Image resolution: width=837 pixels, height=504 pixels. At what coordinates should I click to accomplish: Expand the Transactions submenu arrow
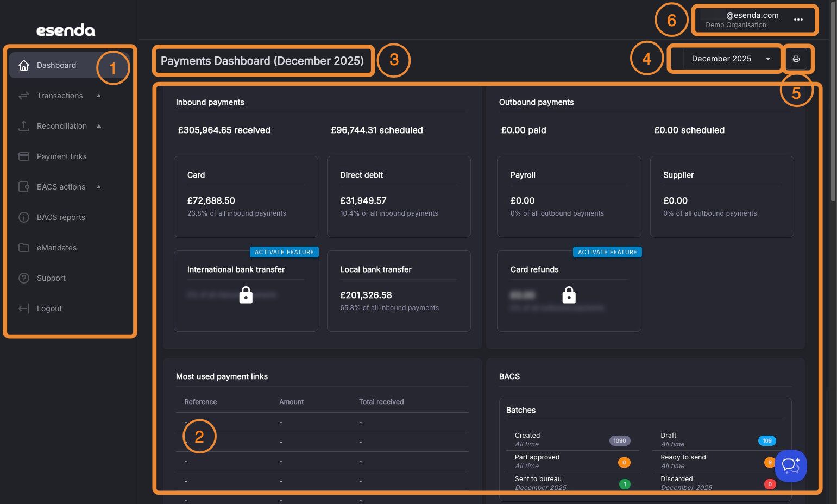click(99, 96)
